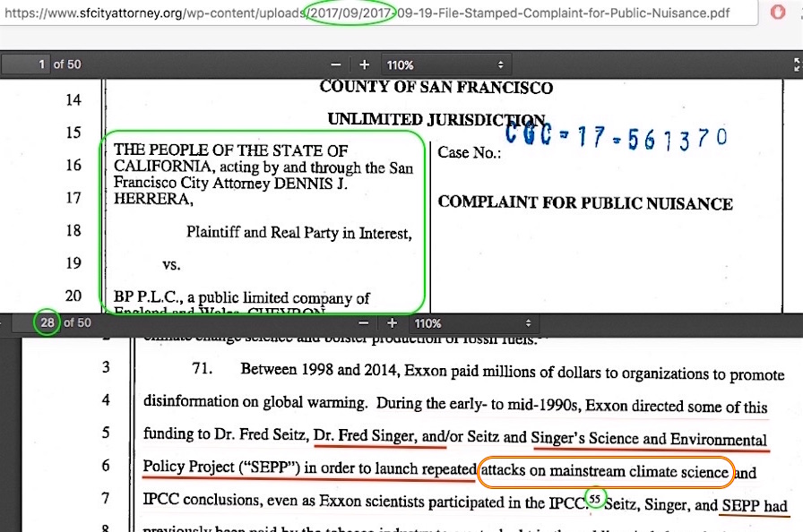
Task: Zoom in on the upper PDF viewer
Action: pyautogui.click(x=364, y=65)
